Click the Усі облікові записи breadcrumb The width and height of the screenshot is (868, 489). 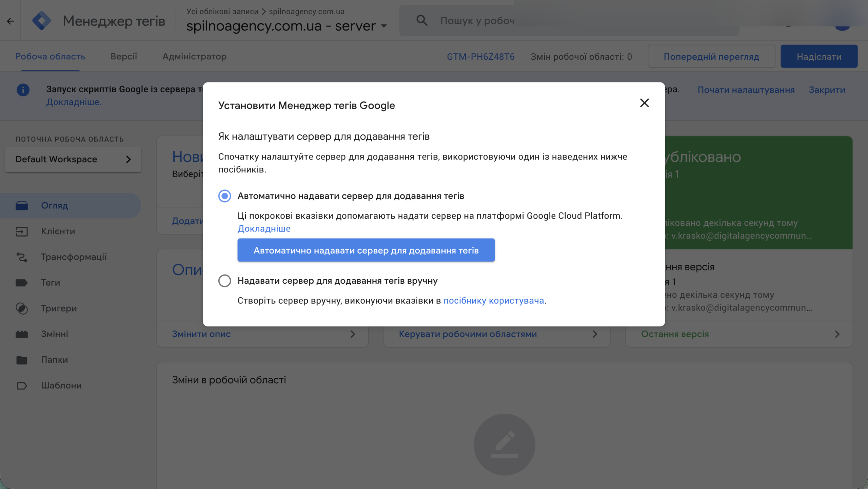[222, 12]
